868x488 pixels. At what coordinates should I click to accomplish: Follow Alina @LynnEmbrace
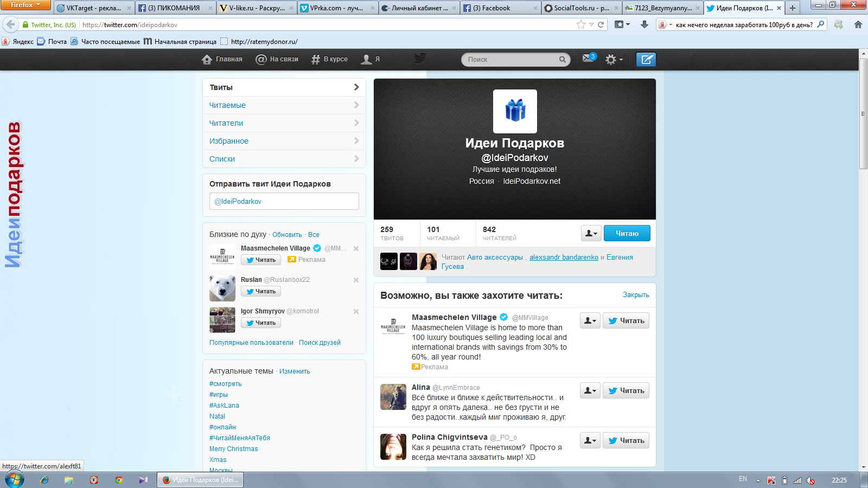(x=626, y=390)
